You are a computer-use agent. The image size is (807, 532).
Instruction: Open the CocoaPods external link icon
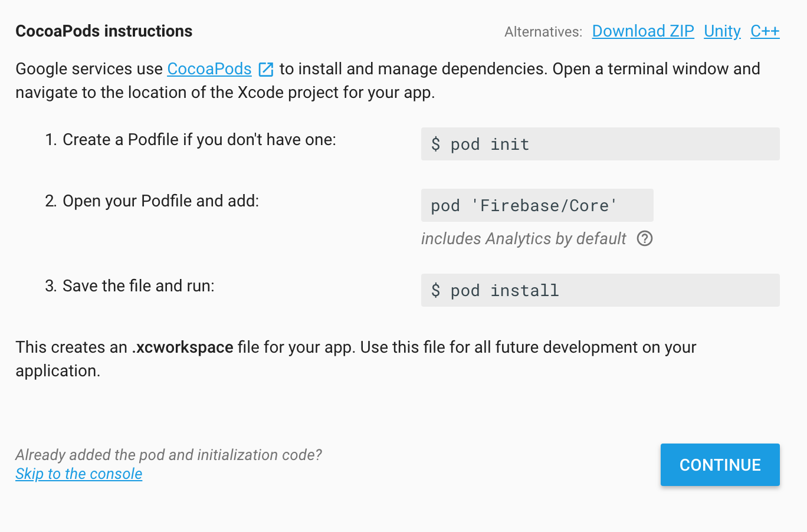click(266, 70)
